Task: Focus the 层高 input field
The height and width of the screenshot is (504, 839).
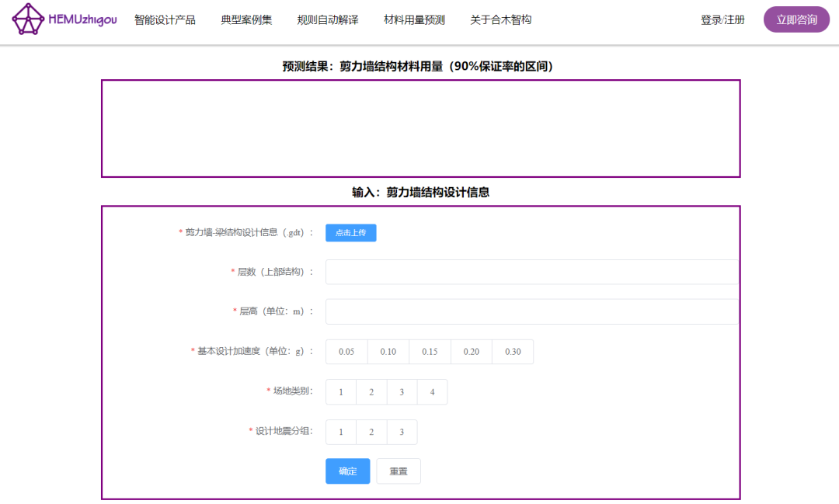Action: pyautogui.click(x=531, y=311)
